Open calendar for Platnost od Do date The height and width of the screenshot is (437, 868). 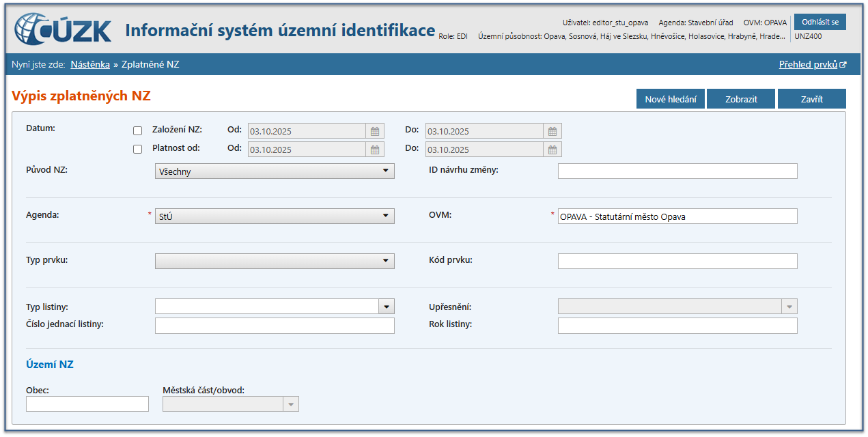[x=552, y=150]
